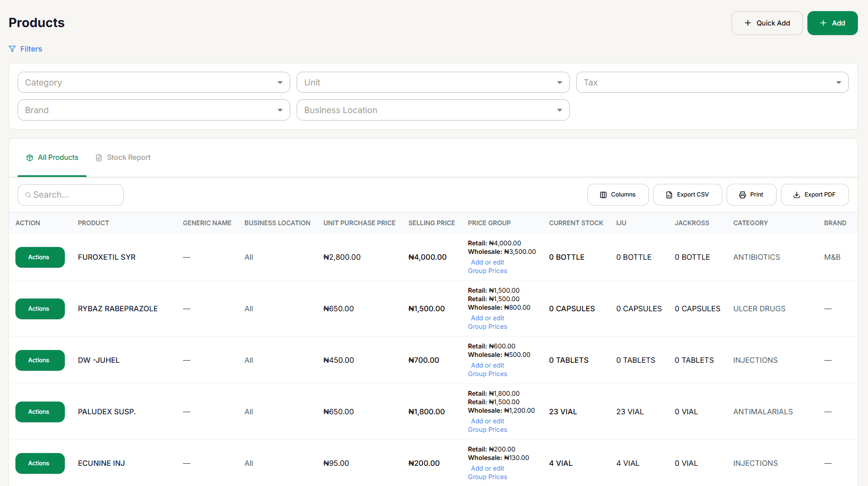This screenshot has width=868, height=486.
Task: Click the funnel filter icon beside Filters
Action: point(12,49)
